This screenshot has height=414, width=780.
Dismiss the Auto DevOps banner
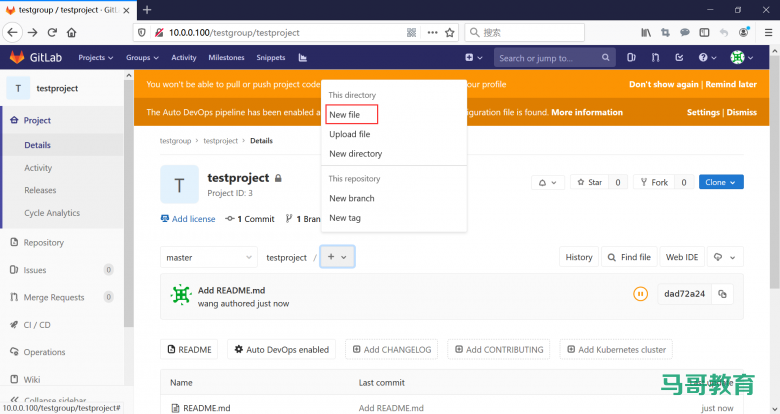click(x=741, y=112)
